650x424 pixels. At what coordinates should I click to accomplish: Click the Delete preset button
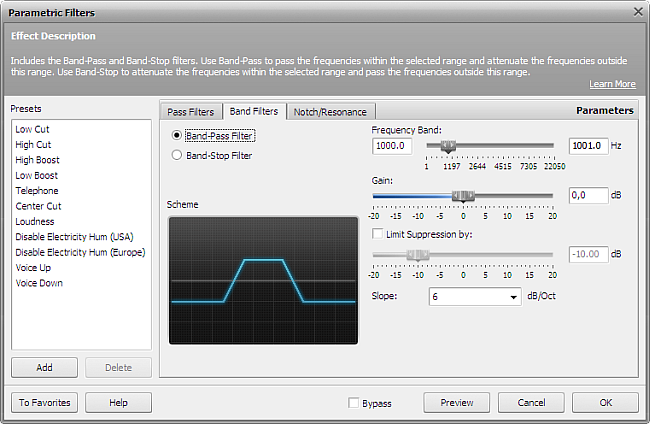(119, 368)
